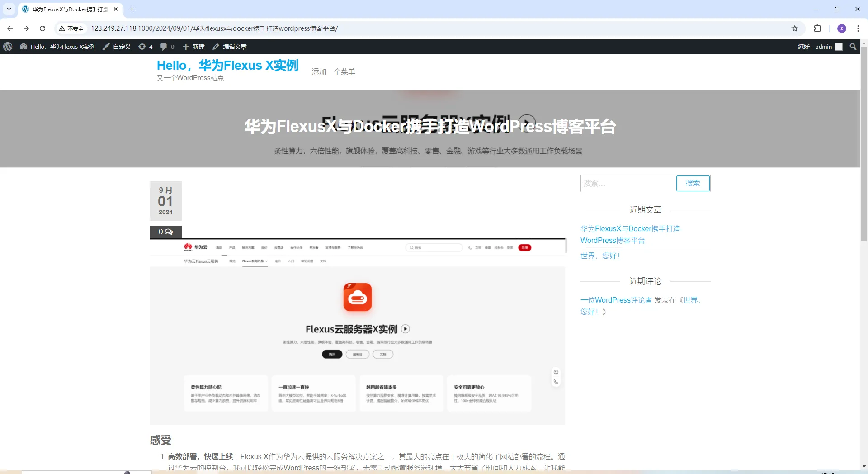This screenshot has height=474, width=868.
Task: Go forward with the browser forward arrow
Action: coord(26,28)
